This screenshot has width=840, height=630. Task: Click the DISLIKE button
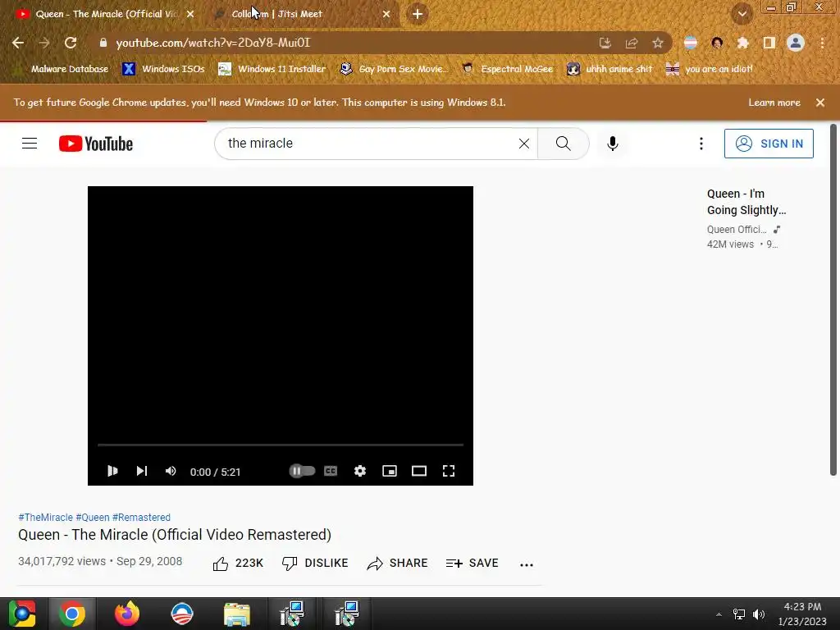click(315, 563)
